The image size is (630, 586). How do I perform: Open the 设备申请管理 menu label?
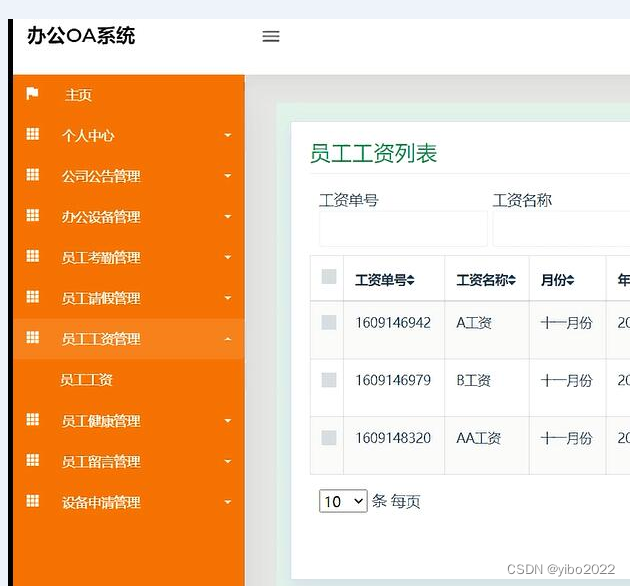pyautogui.click(x=101, y=502)
